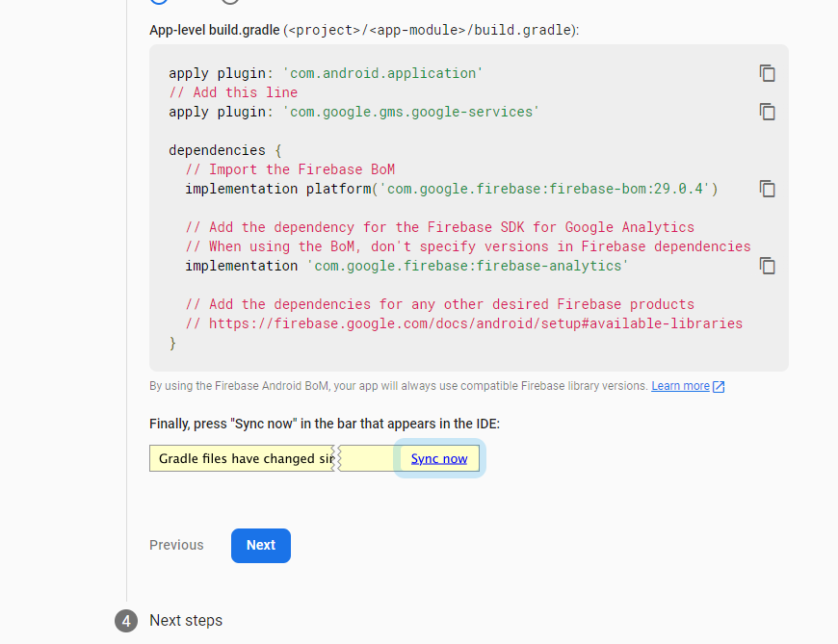Click the Firebase Android BoM compatibility note
This screenshot has width=838, height=644.
point(399,386)
